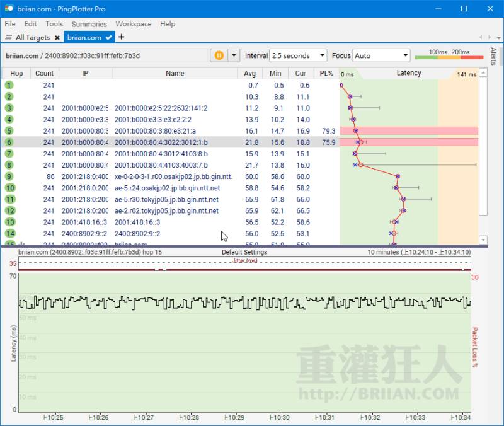Viewport: 504px width, 426px height.
Task: Click name cell 2400:8902:9::2 in hop 14
Action: pos(137,234)
